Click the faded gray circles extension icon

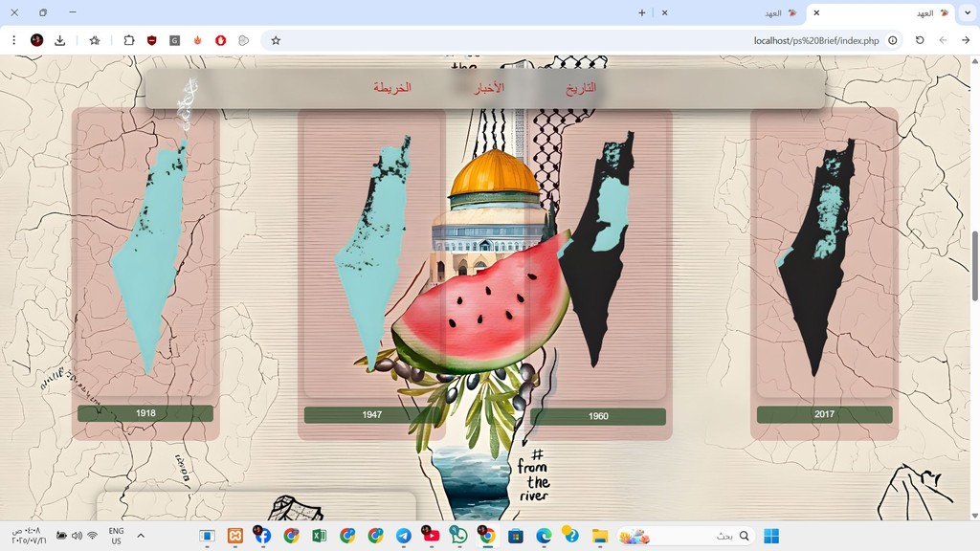[x=244, y=40]
